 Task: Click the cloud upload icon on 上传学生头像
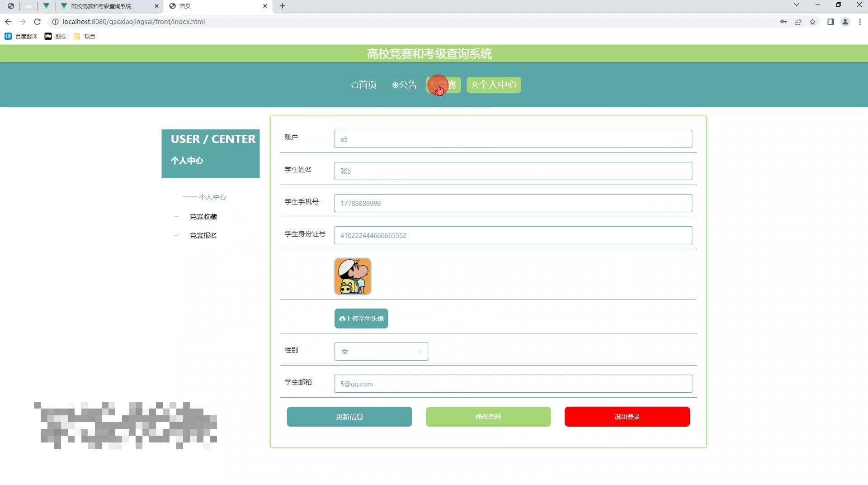(342, 319)
